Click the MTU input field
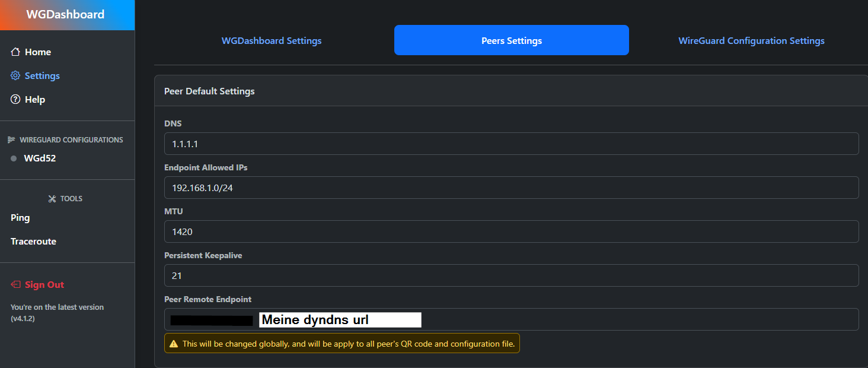The image size is (868, 368). tap(511, 231)
